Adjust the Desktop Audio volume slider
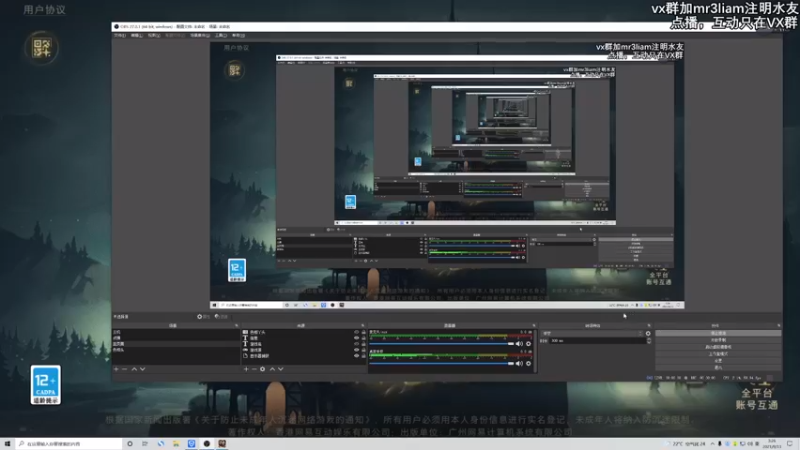This screenshot has height=450, width=800. [x=442, y=363]
